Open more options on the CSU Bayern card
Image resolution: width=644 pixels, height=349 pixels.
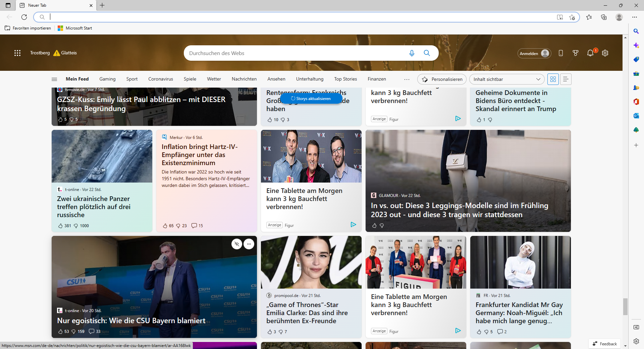(249, 244)
